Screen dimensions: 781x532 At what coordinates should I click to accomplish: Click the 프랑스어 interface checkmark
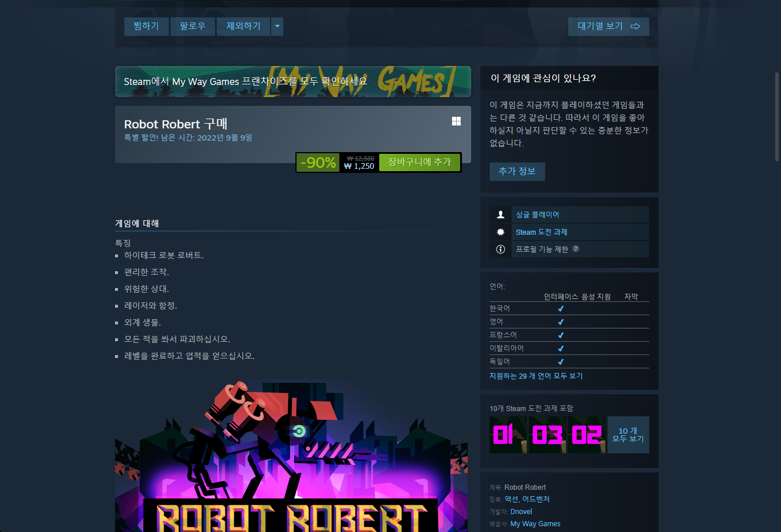[x=561, y=335]
